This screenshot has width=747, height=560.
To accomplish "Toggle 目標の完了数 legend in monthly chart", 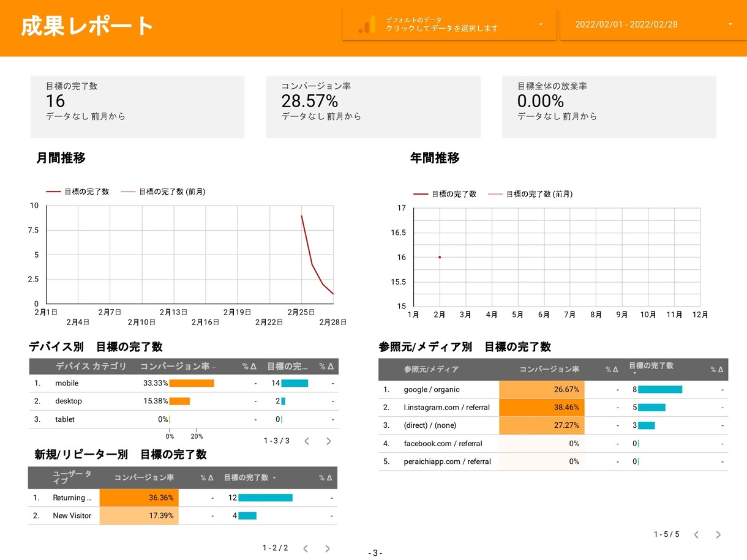I will (x=78, y=192).
